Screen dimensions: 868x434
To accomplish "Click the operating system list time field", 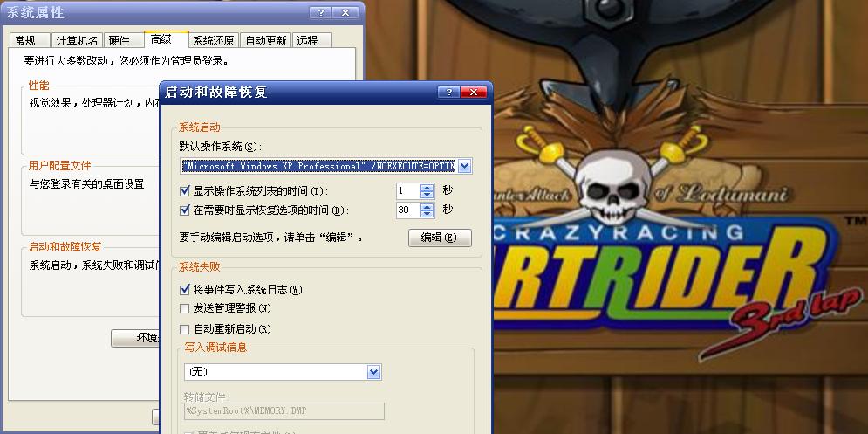I will (408, 192).
